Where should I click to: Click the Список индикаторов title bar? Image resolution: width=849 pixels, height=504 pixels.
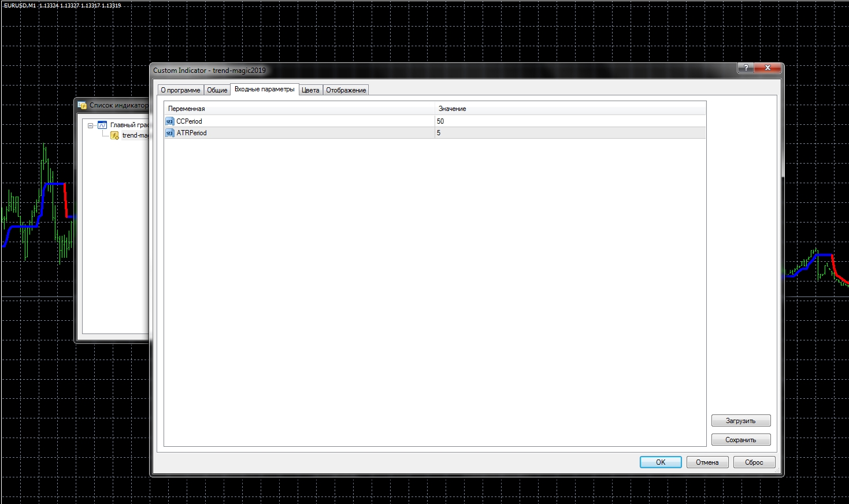(112, 105)
